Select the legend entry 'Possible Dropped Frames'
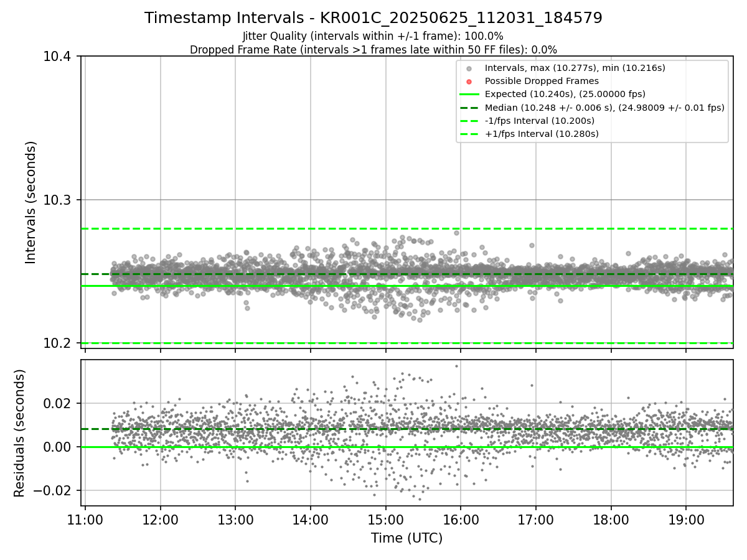This screenshot has height=560, width=747. tap(542, 81)
